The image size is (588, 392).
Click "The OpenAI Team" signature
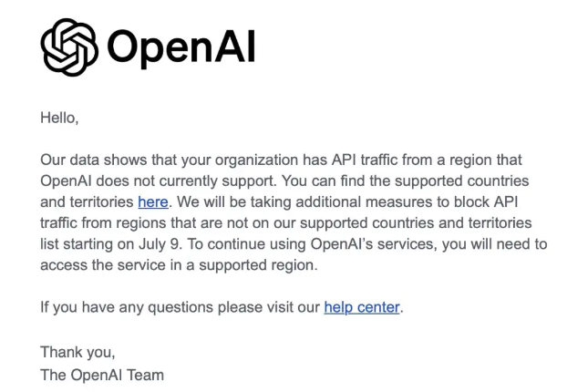(102, 375)
